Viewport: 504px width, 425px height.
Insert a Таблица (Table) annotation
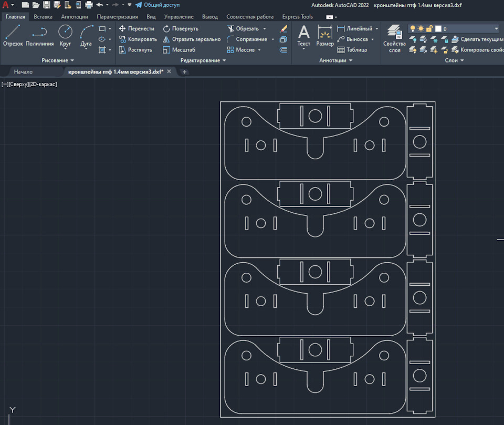(x=352, y=50)
